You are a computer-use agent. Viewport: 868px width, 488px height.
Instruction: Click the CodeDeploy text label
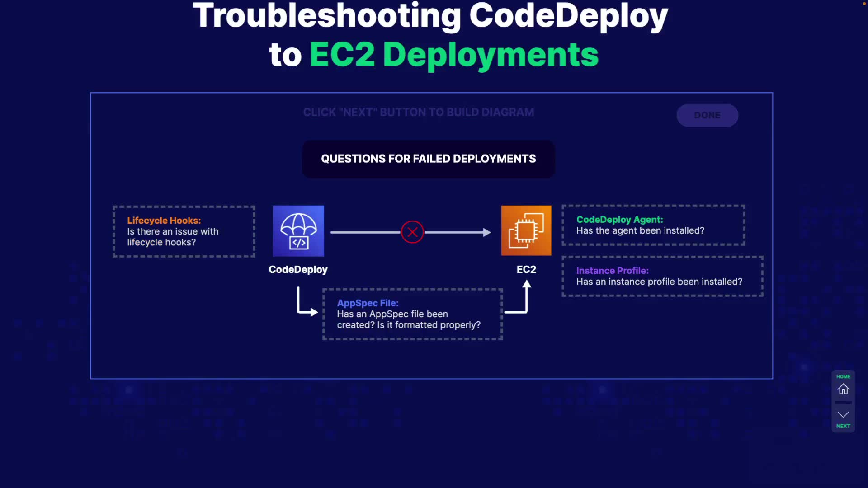tap(298, 269)
